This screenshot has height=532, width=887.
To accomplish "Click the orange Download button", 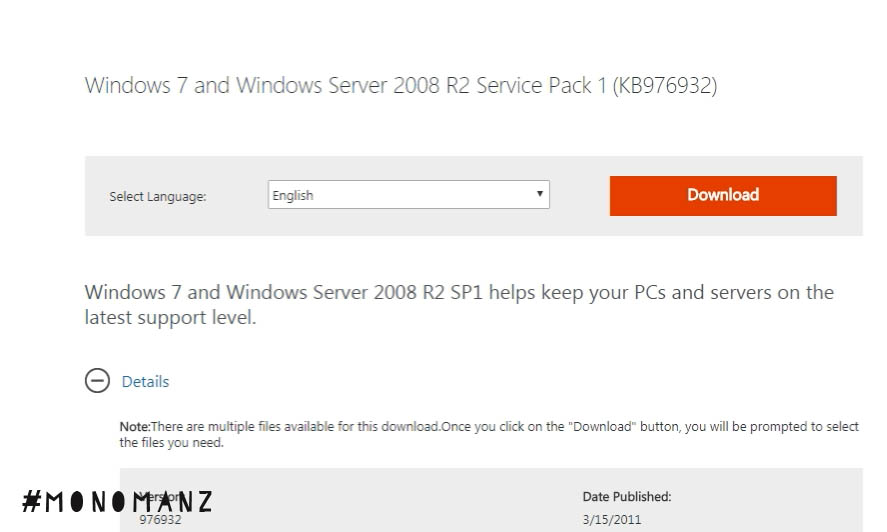I will [x=722, y=195].
